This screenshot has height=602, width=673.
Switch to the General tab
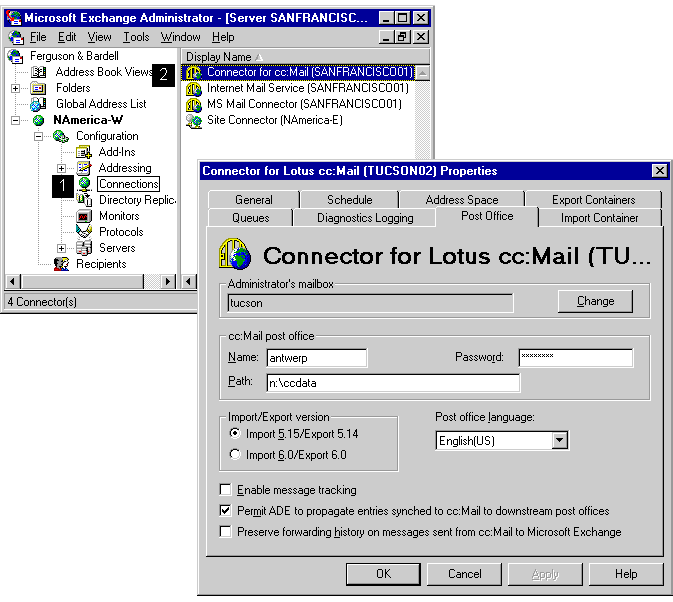[x=254, y=200]
